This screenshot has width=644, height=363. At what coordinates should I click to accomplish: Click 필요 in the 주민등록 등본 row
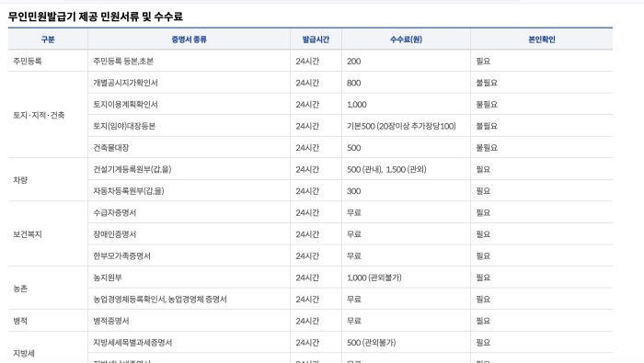(483, 62)
